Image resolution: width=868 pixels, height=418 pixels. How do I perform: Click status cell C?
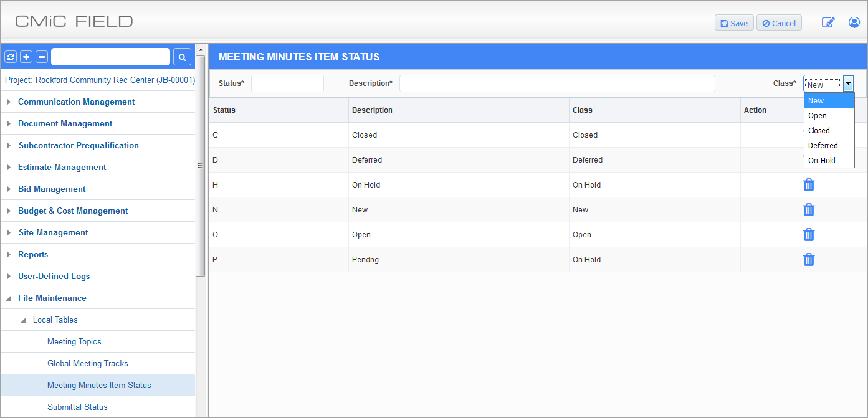[279, 135]
